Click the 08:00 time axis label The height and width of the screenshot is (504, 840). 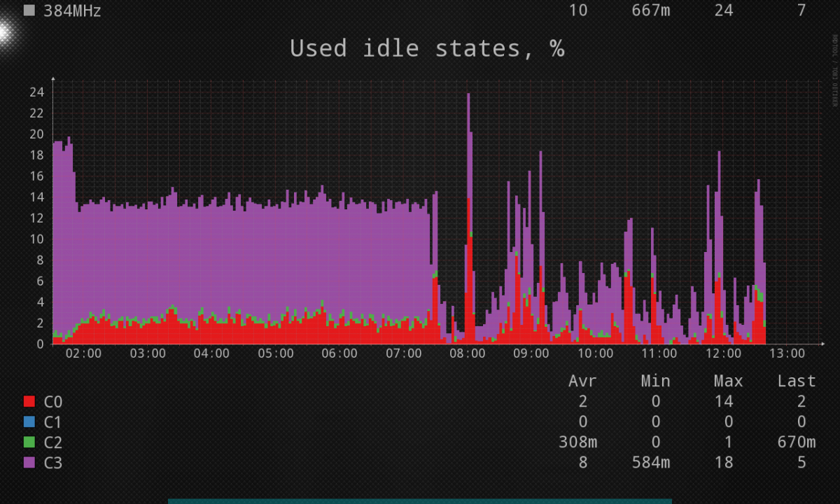468,354
